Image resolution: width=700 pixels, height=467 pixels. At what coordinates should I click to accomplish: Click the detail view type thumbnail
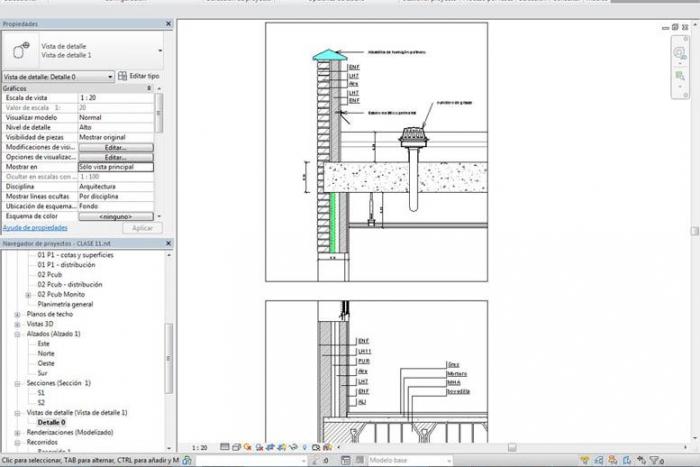(19, 50)
